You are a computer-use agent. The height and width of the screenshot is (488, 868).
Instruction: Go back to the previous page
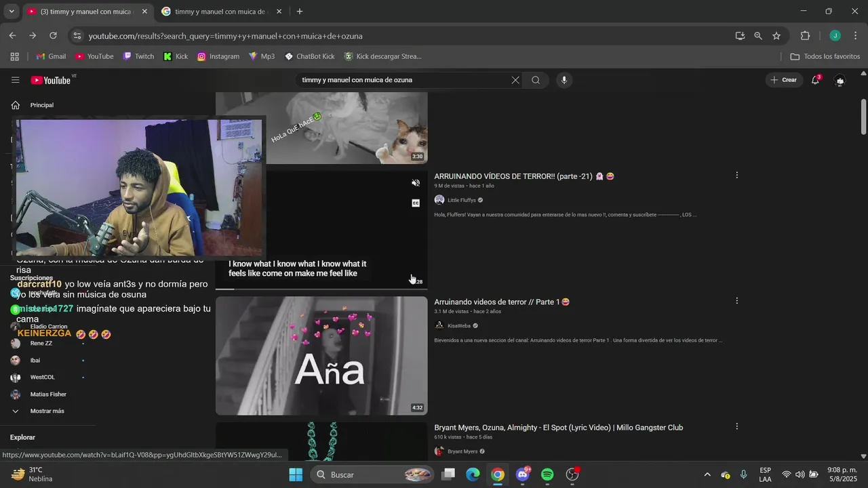tap(13, 36)
